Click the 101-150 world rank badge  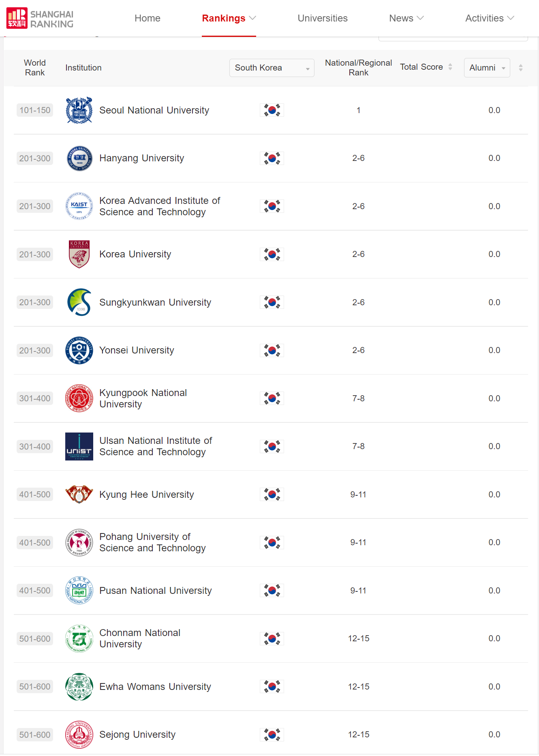[35, 110]
